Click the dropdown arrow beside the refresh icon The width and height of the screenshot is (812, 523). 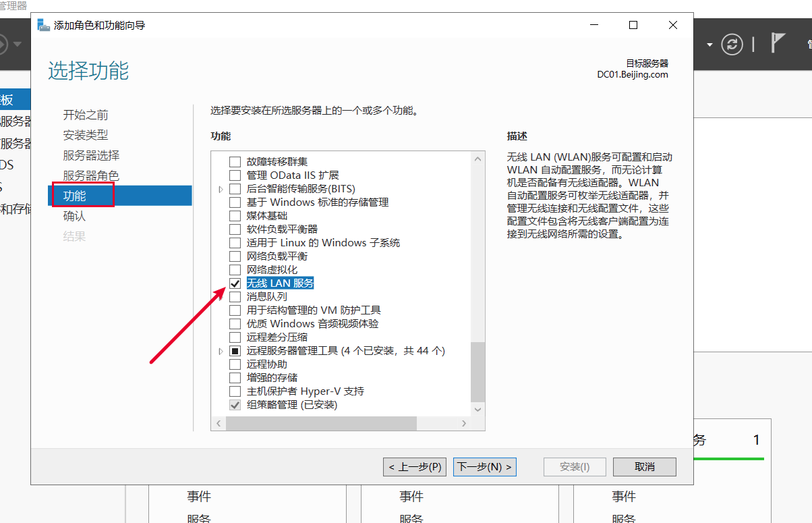(709, 45)
